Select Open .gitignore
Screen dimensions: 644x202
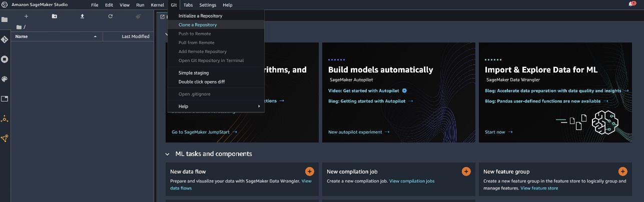click(x=216, y=94)
